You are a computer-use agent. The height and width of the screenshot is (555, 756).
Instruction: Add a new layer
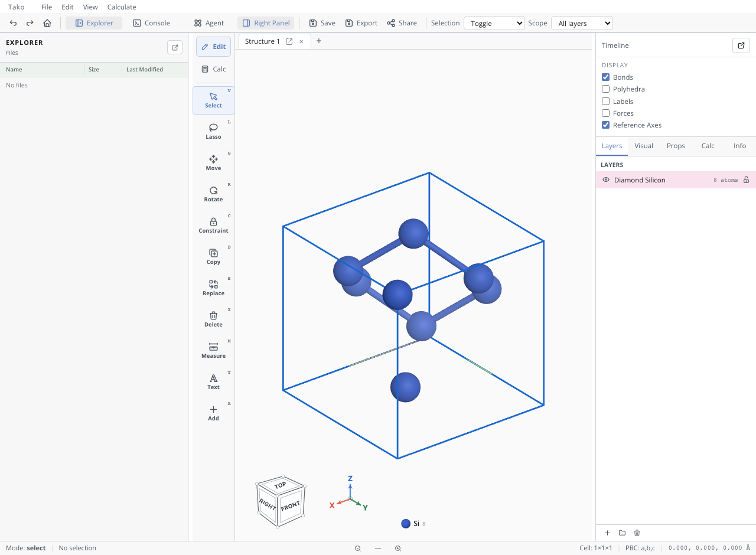(x=607, y=533)
